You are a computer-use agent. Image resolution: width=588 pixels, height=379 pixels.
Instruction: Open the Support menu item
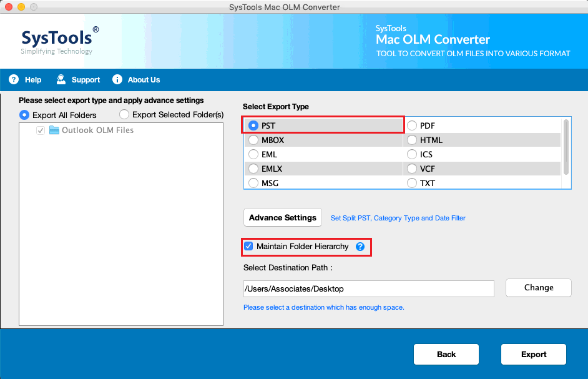click(x=78, y=79)
